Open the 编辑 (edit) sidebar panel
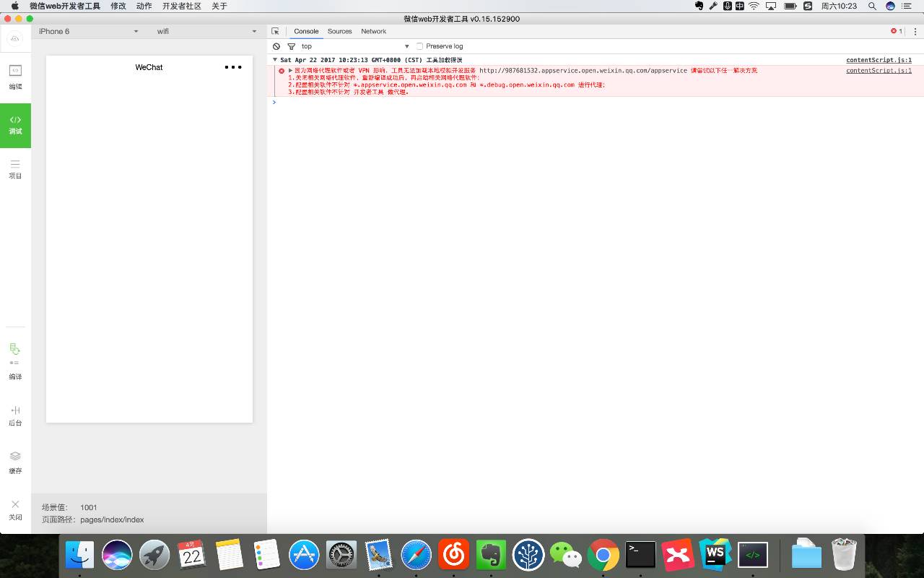 15,77
